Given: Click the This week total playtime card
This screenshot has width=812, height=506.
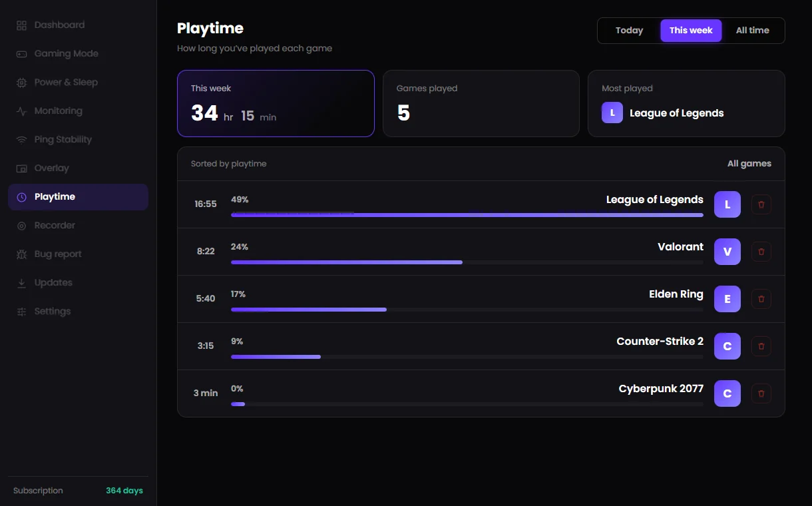Looking at the screenshot, I should tap(276, 103).
